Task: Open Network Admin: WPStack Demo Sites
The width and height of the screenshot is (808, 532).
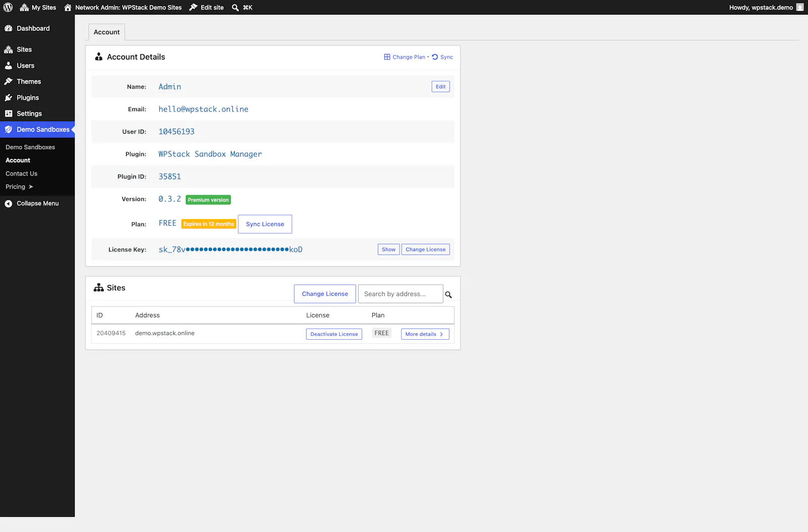Action: [123, 7]
